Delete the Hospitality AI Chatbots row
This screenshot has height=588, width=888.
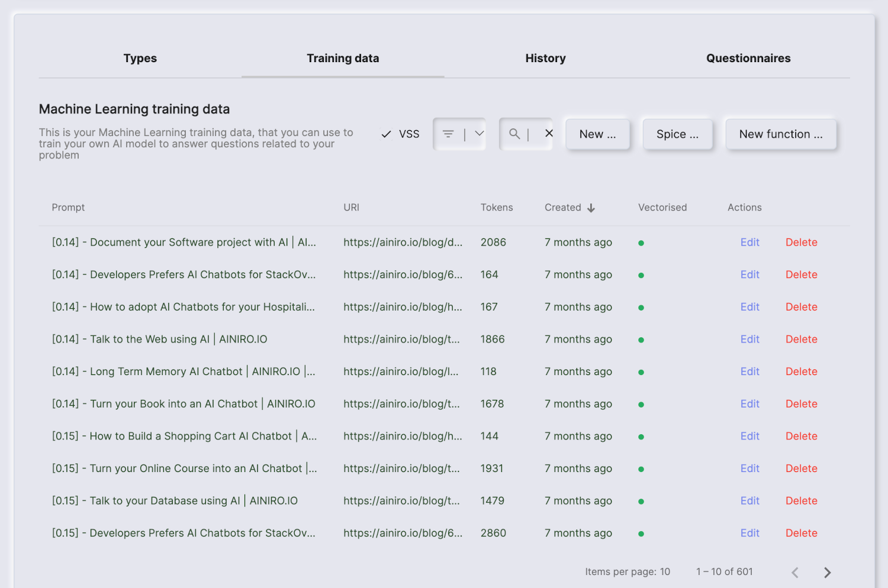coord(801,307)
